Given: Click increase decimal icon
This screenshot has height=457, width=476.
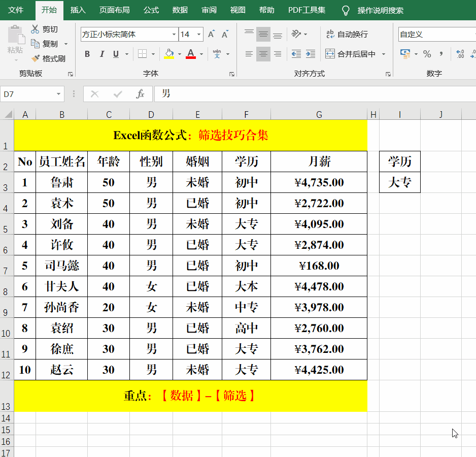Looking at the screenshot, I should (x=460, y=54).
